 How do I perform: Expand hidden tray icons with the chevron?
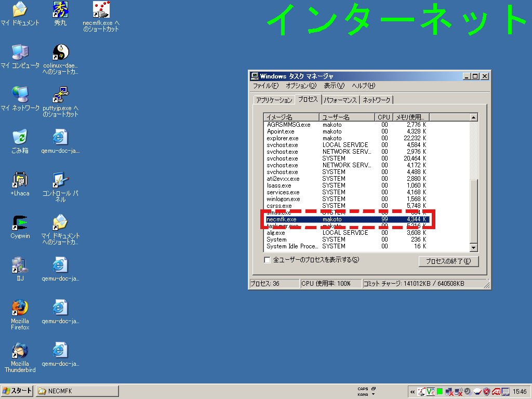point(413,392)
